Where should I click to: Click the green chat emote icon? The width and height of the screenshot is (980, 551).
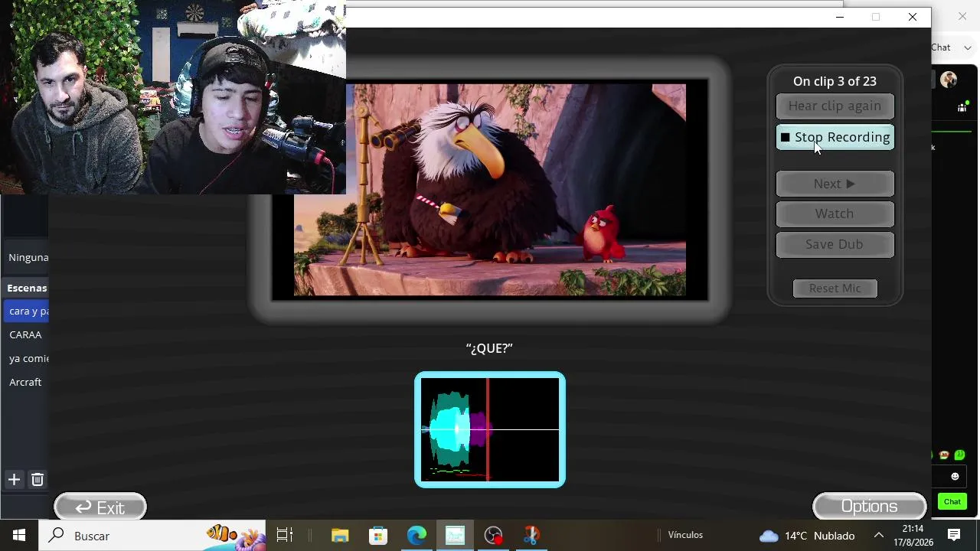[959, 455]
